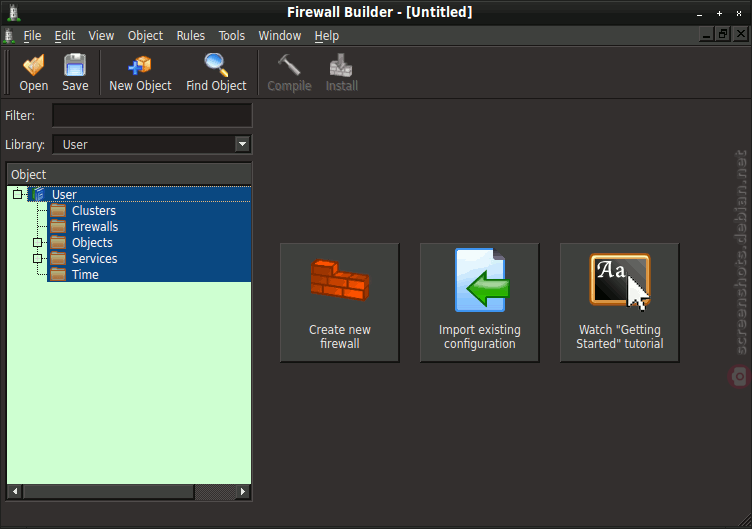Select the "Firewalls" tree row label
The height and width of the screenshot is (529, 752).
point(95,226)
